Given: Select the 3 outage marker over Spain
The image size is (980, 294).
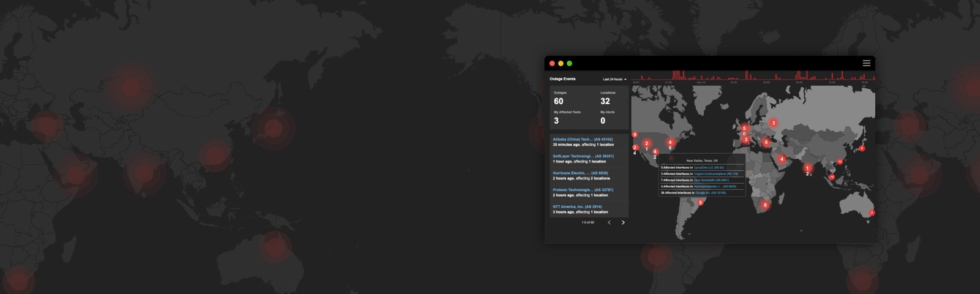Looking at the screenshot, I should tap(745, 140).
